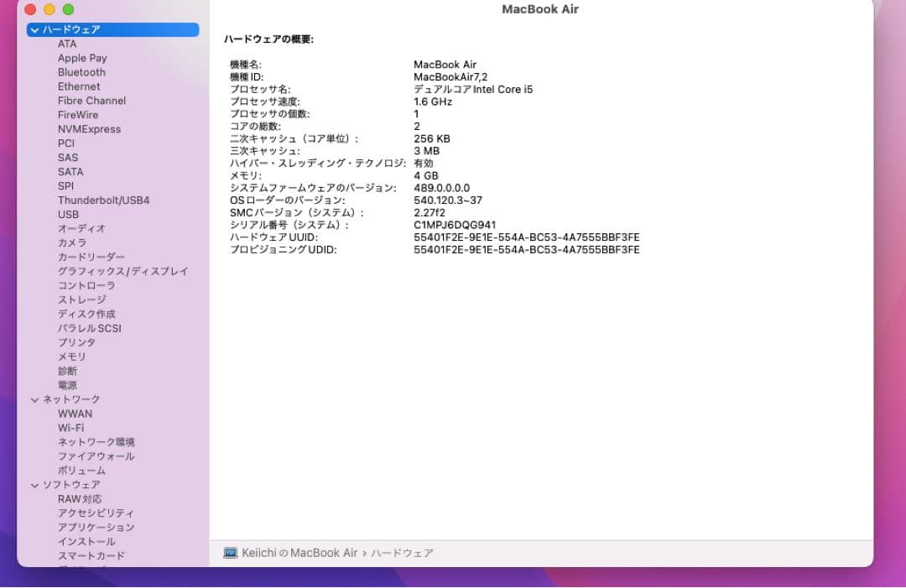Open FireWire in the sidebar
Image resolution: width=906 pixels, height=588 pixels.
click(78, 115)
